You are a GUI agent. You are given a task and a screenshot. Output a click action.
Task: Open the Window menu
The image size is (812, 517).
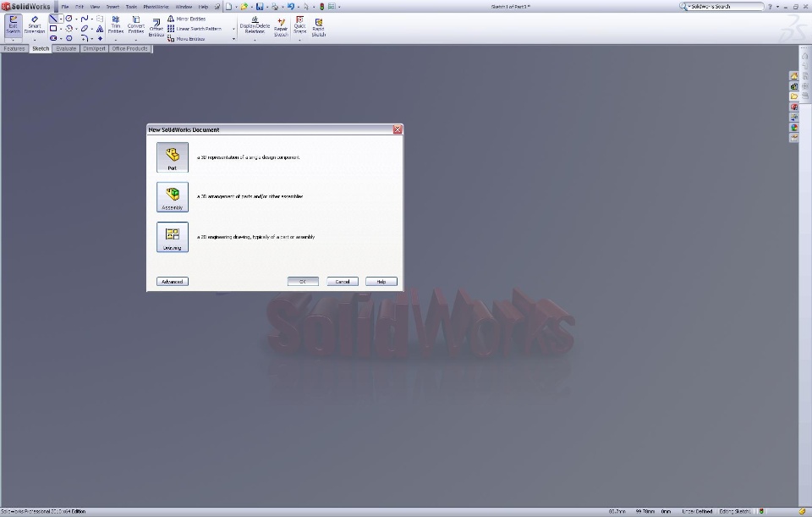pos(184,7)
